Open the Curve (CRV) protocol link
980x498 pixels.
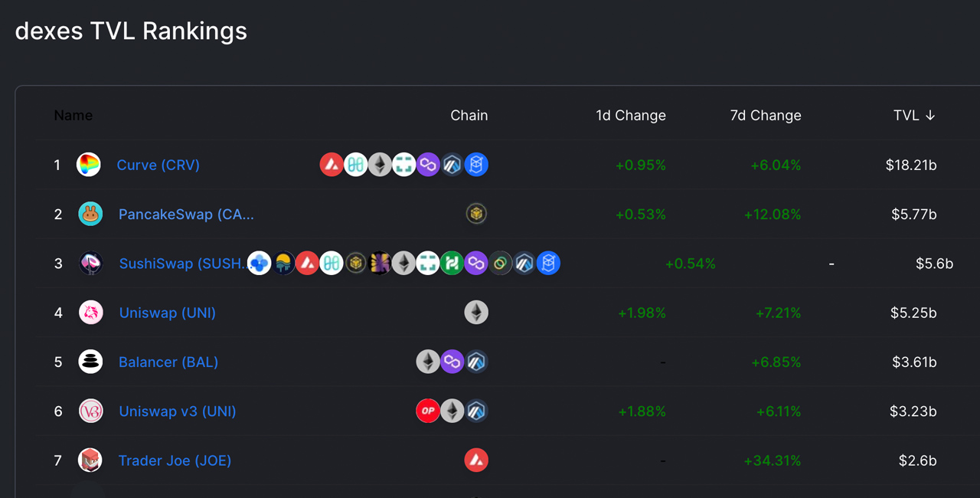[x=158, y=165]
